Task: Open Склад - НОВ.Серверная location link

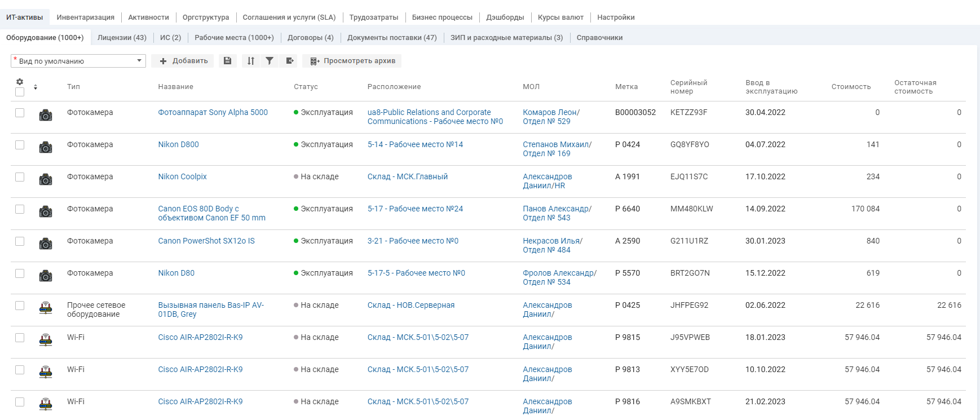Action: point(410,305)
